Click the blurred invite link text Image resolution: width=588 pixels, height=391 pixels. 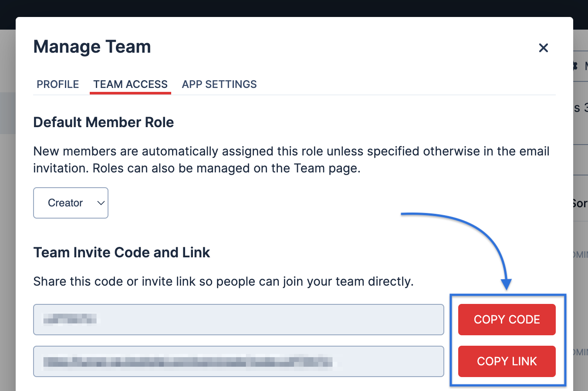[187, 361]
